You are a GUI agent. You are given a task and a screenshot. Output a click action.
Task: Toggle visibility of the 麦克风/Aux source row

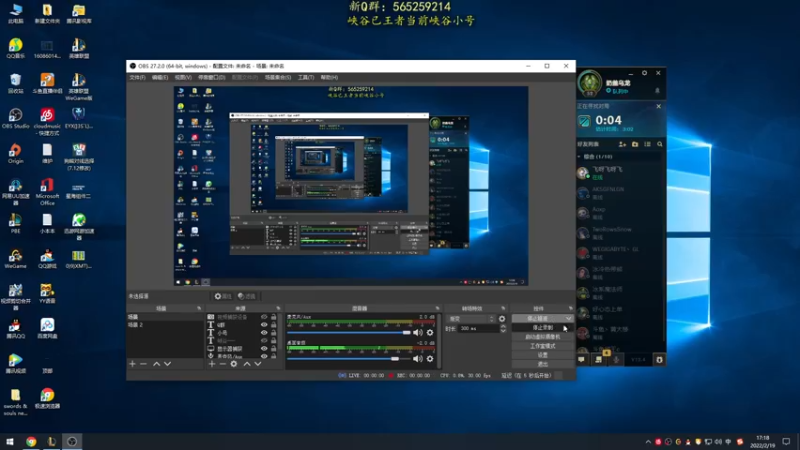pyautogui.click(x=264, y=356)
